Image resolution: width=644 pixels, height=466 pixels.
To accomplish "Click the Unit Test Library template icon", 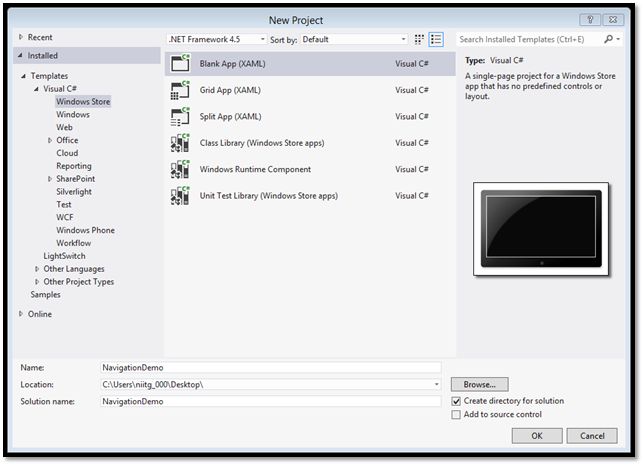I will (180, 195).
